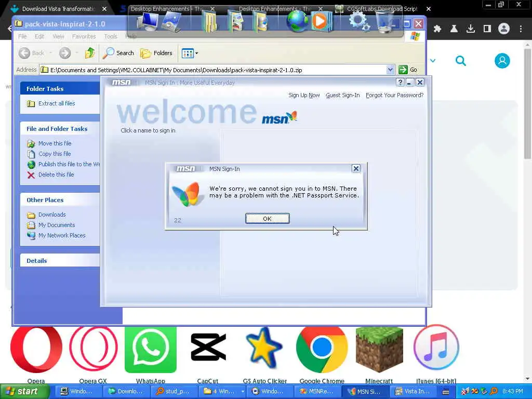This screenshot has height=399, width=532.
Task: Open the Edit menu in Explorer
Action: point(39,36)
